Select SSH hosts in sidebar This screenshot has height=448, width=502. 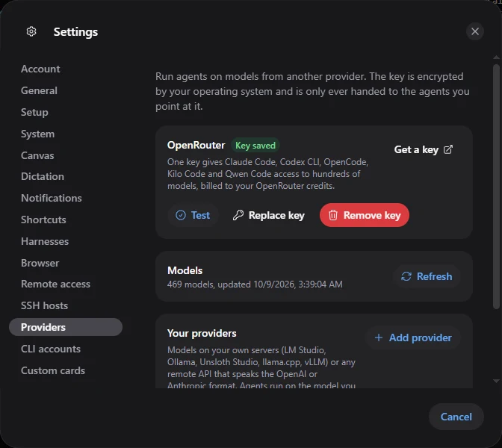pyautogui.click(x=45, y=305)
